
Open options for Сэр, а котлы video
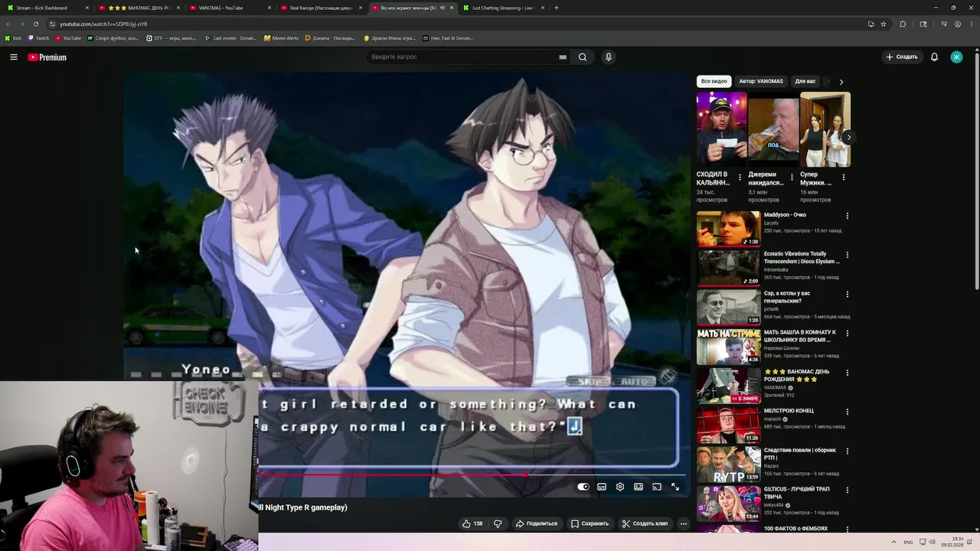pyautogui.click(x=848, y=295)
